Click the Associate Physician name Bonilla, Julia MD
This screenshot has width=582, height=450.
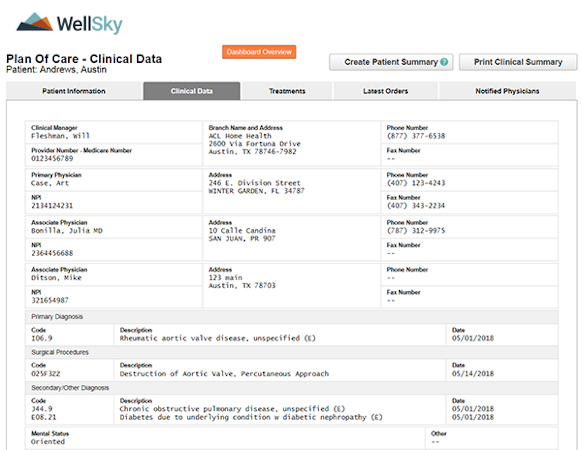pos(67,231)
